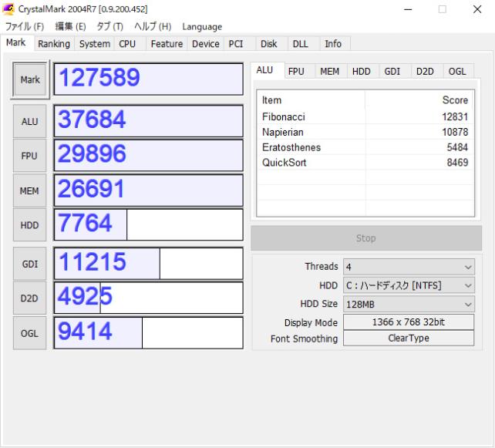Viewport: 495px width, 448px height.
Task: Switch to the System tab
Action: pyautogui.click(x=95, y=44)
